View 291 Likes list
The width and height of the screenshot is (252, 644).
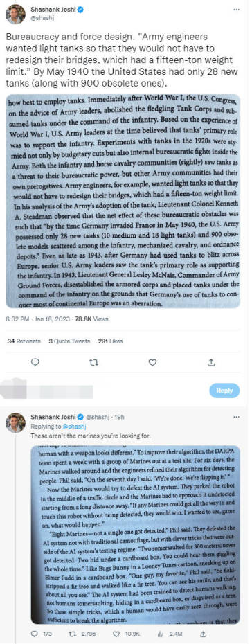click(110, 341)
